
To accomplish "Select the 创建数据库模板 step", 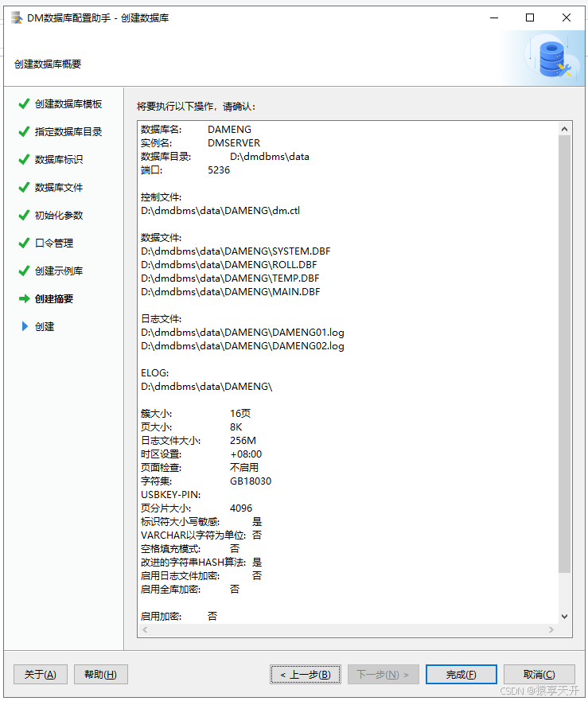I will click(x=68, y=103).
